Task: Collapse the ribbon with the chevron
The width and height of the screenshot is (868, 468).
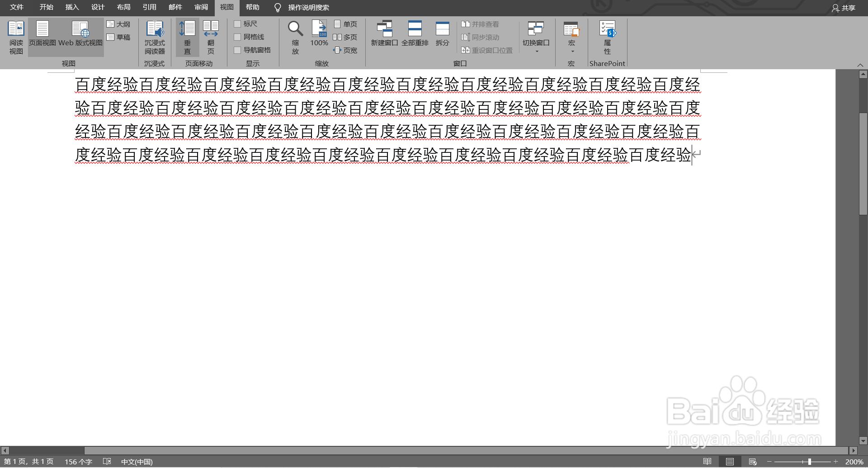Action: pos(860,65)
